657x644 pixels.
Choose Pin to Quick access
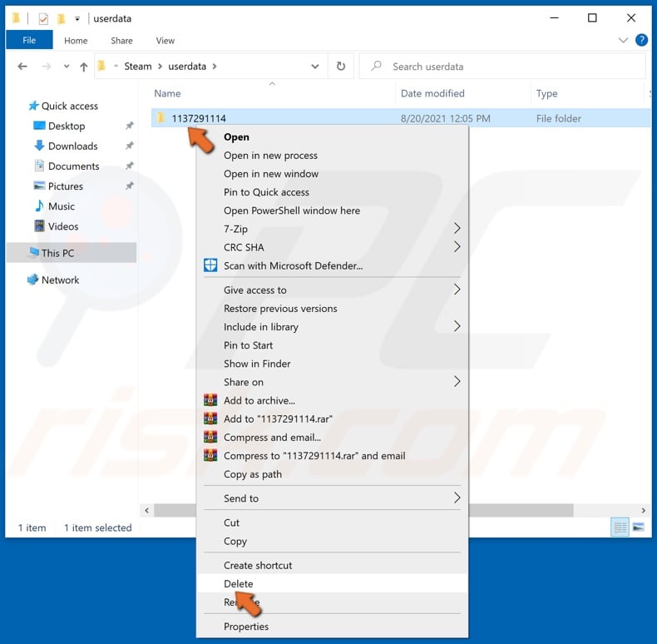(332, 192)
